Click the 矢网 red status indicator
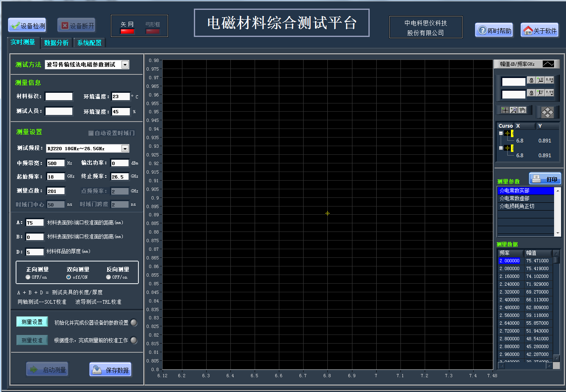 click(x=127, y=31)
